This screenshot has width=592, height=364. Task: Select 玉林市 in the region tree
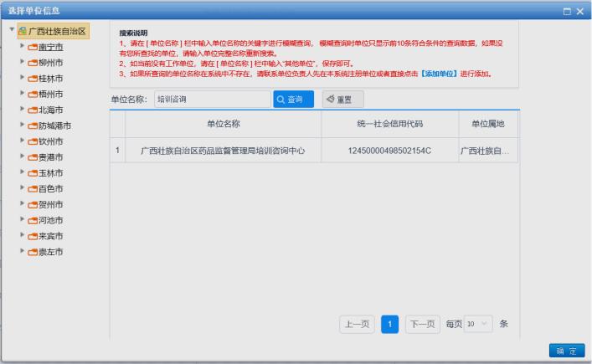coord(50,173)
